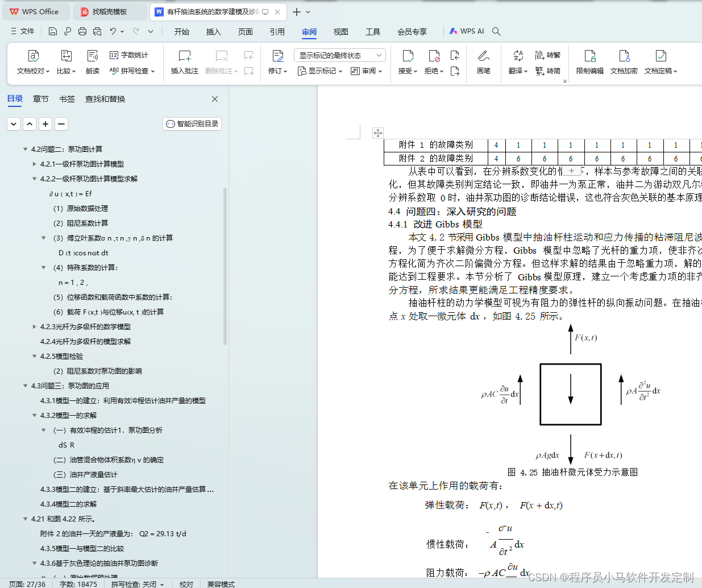The width and height of the screenshot is (702, 588).
Task: Collapse the (3) 傅立叶系数 outline node
Action: tap(44, 238)
